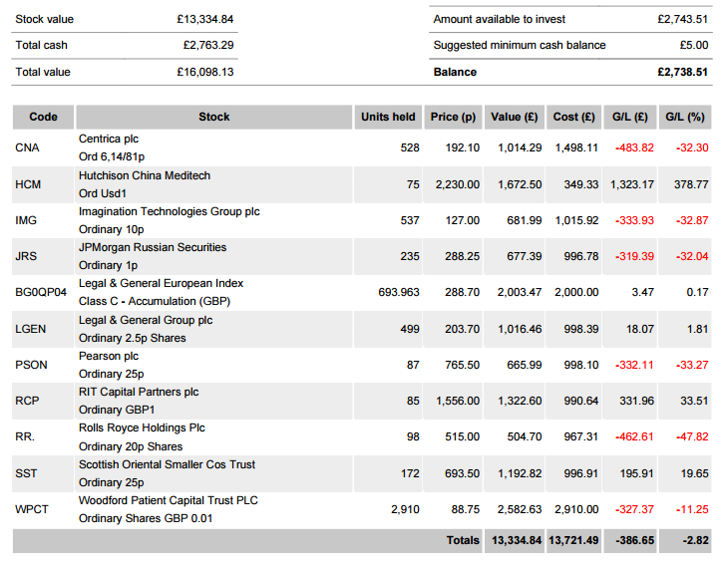
Task: Open Hutchison China Meditech stock name
Action: pyautogui.click(x=145, y=175)
